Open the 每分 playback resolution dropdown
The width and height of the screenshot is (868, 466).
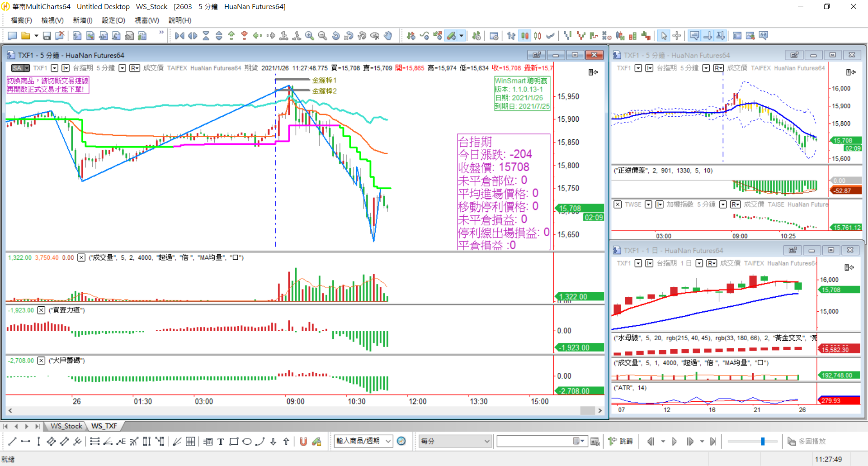455,441
